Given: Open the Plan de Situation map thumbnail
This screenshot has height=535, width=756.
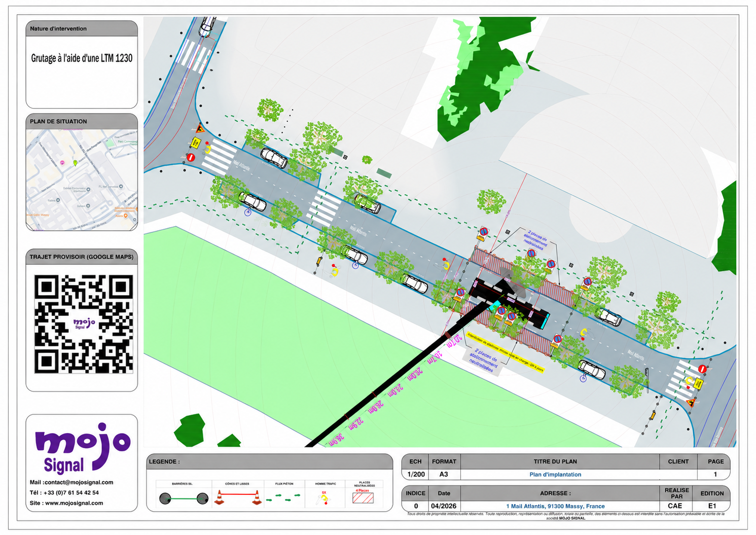Looking at the screenshot, I should [82, 180].
